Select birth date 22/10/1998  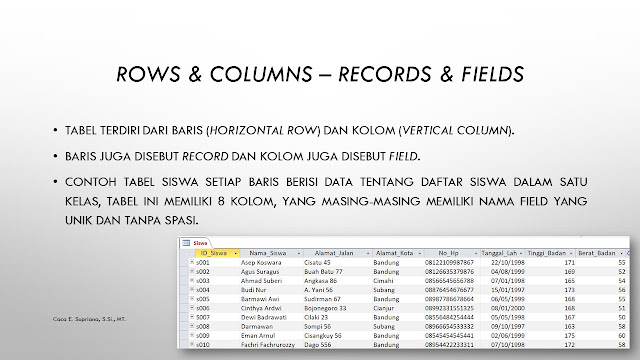coord(508,262)
